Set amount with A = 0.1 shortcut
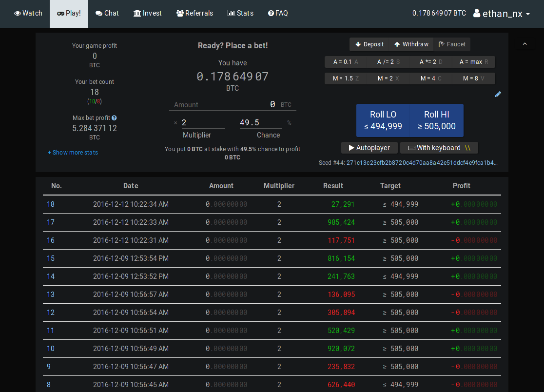 point(346,62)
